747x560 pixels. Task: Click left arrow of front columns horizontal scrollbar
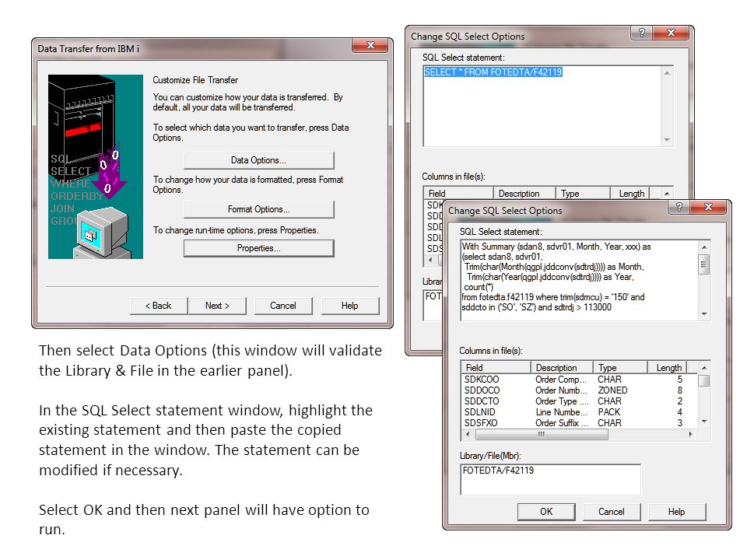click(468, 434)
